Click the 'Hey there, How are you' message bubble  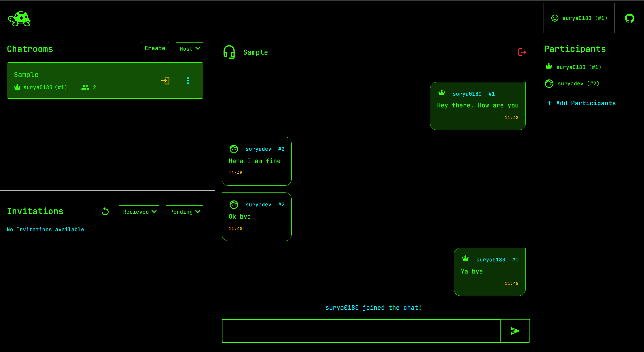478,106
